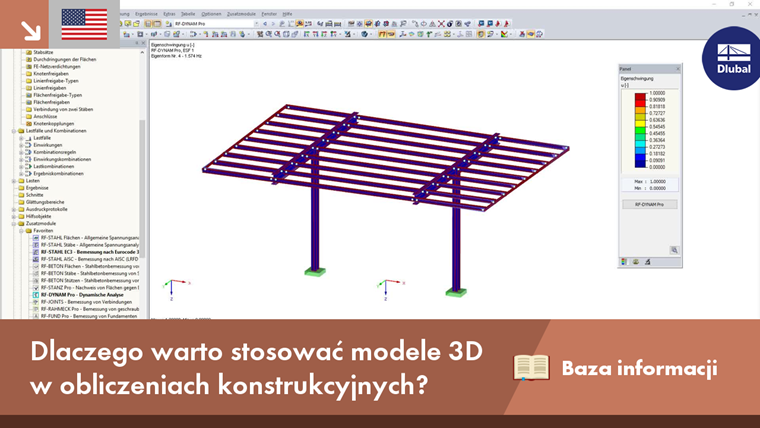
Task: Click the previous load case arrow in the toolbar
Action: click(x=265, y=23)
